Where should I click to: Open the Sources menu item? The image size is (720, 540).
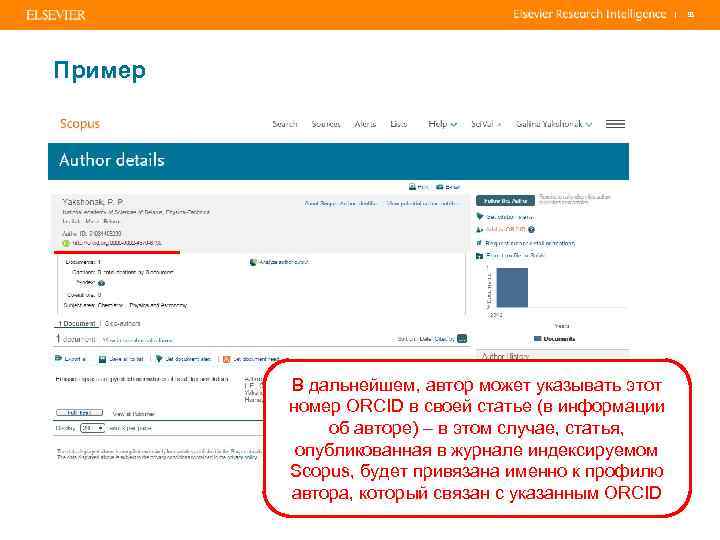click(x=326, y=124)
